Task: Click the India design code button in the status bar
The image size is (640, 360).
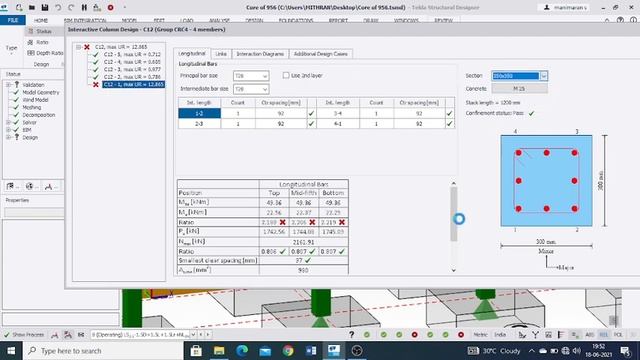Action: [500, 335]
